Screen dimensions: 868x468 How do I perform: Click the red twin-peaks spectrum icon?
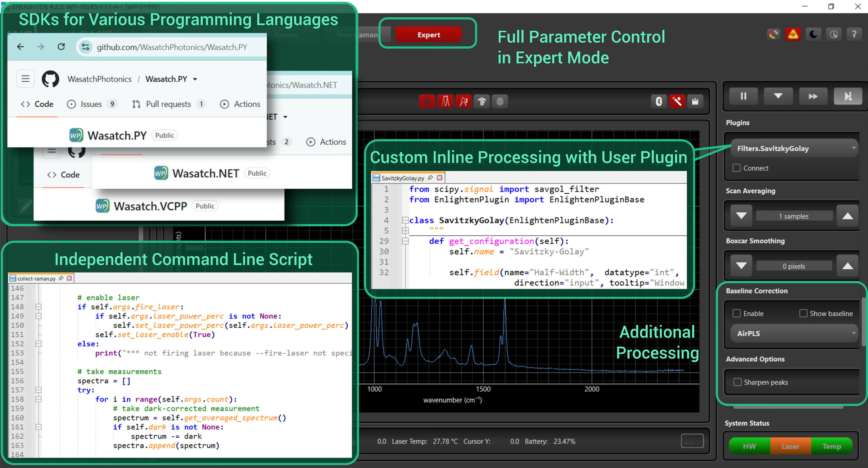[x=446, y=102]
